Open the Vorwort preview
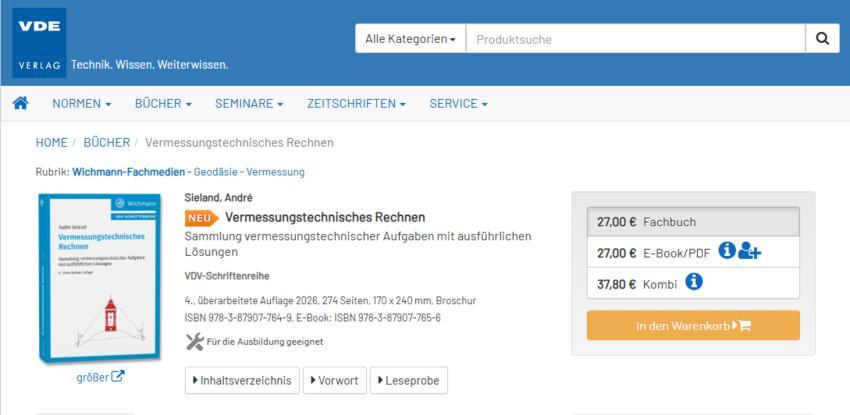This screenshot has width=850, height=415. 334,380
